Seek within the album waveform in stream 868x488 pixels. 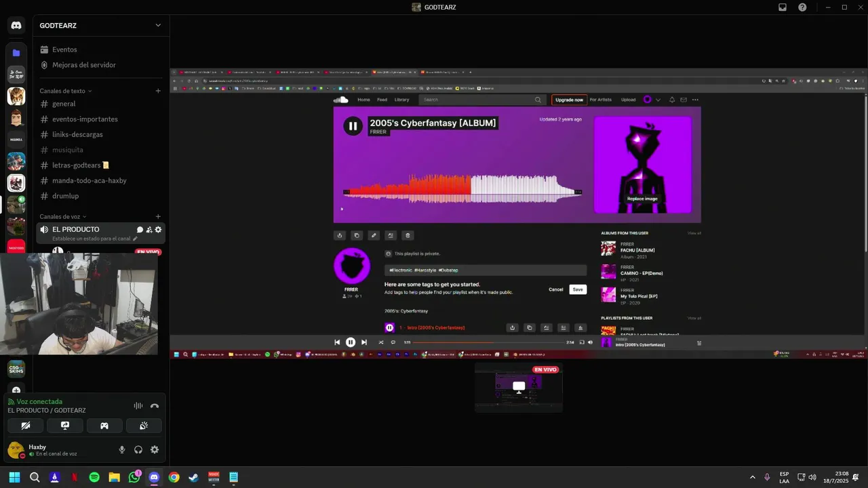[x=462, y=188]
